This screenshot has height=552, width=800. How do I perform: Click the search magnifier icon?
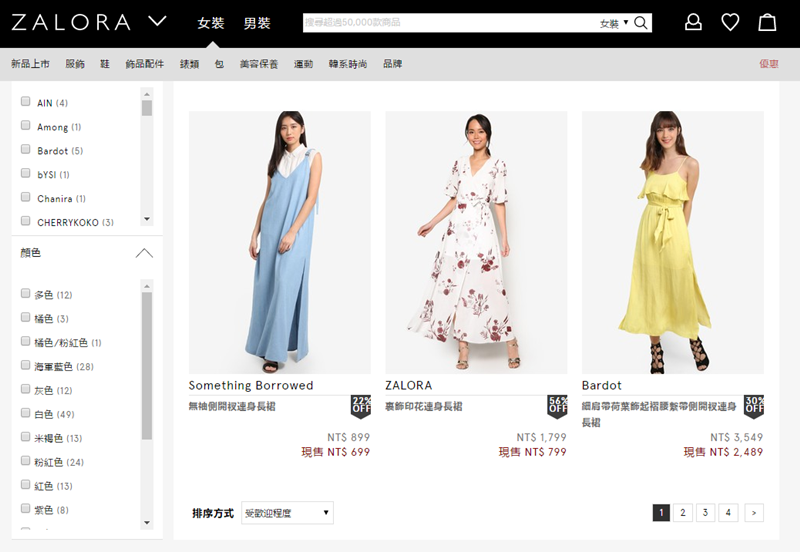pyautogui.click(x=641, y=23)
